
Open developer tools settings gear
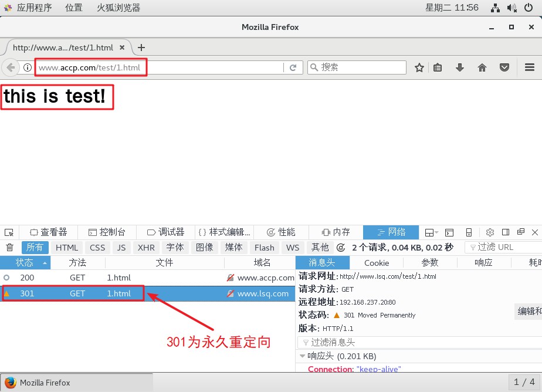click(490, 232)
